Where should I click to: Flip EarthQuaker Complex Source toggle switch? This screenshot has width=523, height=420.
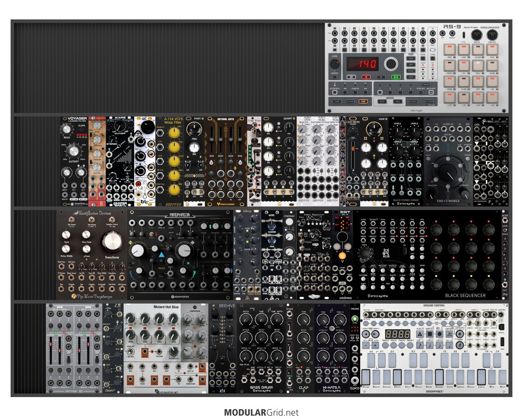(x=112, y=219)
